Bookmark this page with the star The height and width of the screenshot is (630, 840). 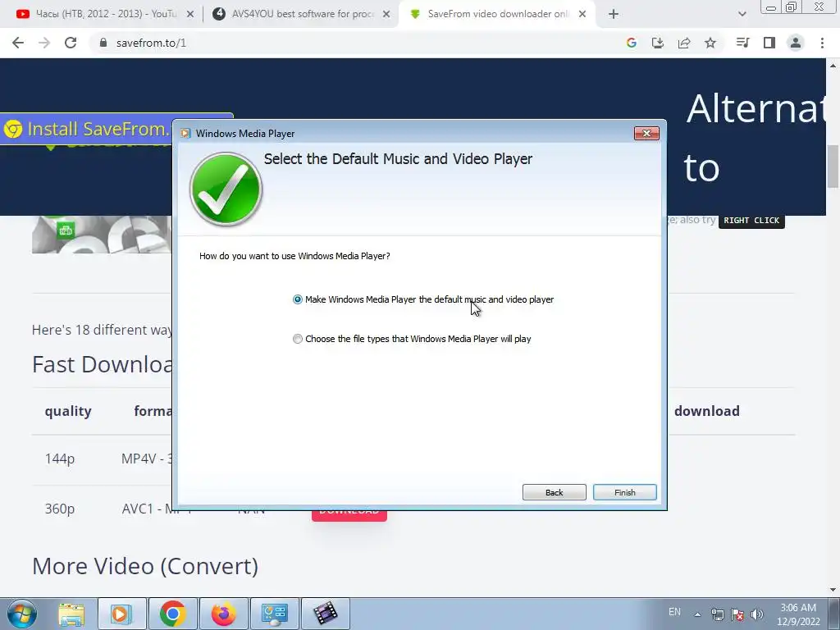click(710, 43)
